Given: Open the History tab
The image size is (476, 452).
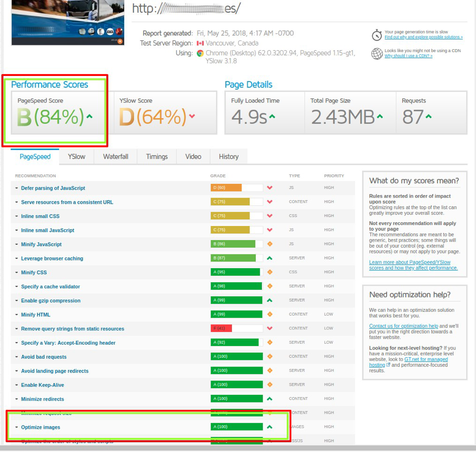Looking at the screenshot, I should click(228, 157).
